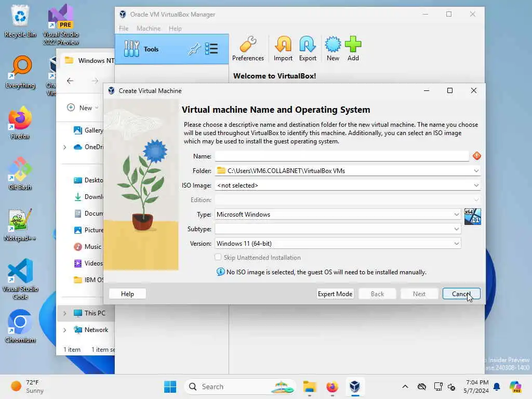Click the Import appliance icon
Screen dimensions: 532x399
(x=283, y=48)
